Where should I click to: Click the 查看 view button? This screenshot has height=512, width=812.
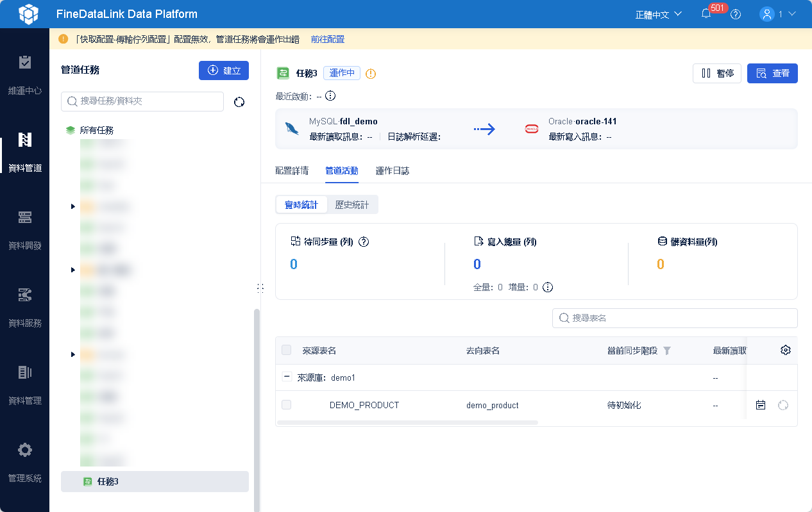772,73
